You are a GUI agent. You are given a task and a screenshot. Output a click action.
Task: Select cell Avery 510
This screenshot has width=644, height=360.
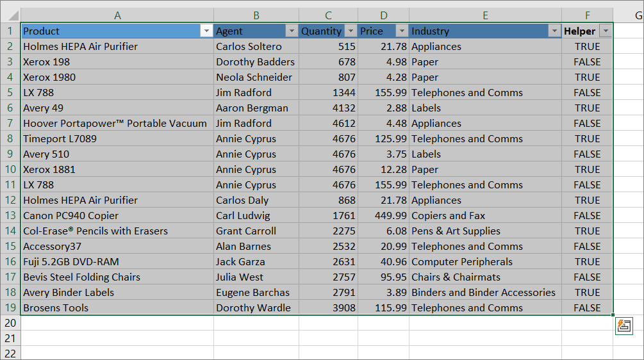coord(117,154)
